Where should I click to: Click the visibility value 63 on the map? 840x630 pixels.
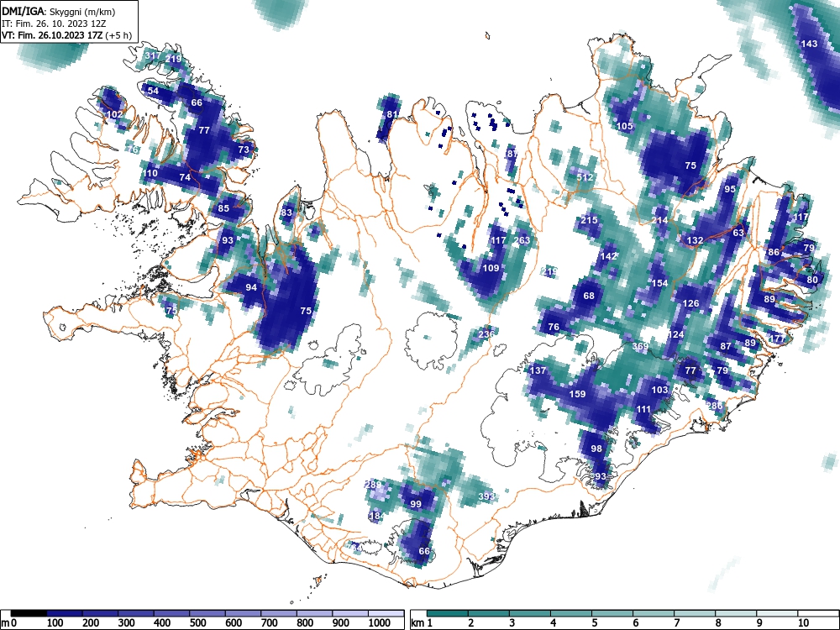point(738,233)
